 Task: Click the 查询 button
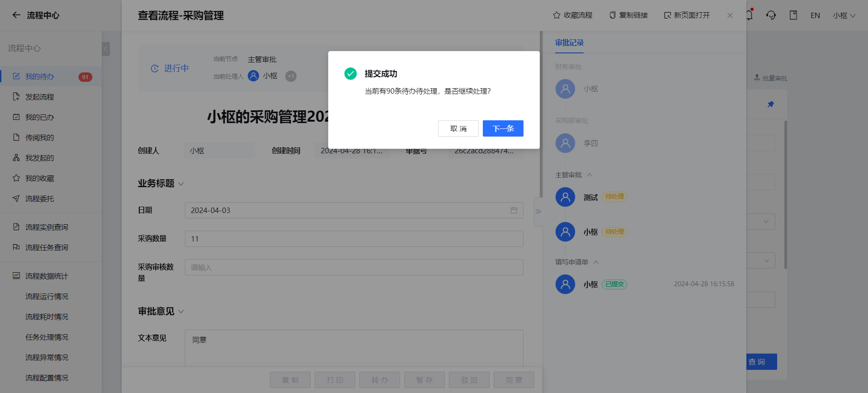point(762,362)
